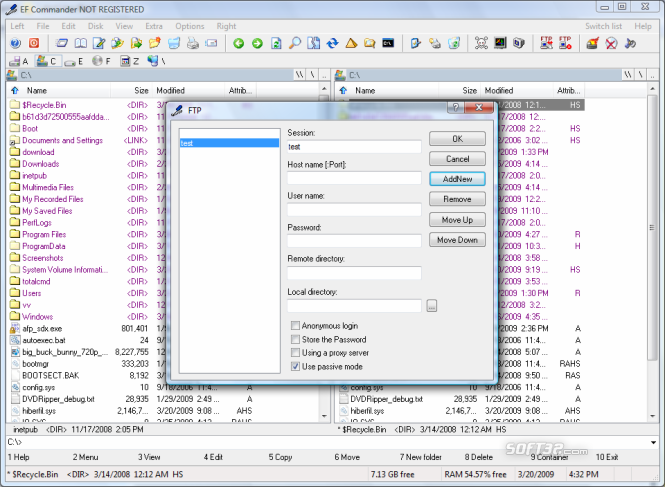
Task: Switch to drive Z
Action: 129,62
